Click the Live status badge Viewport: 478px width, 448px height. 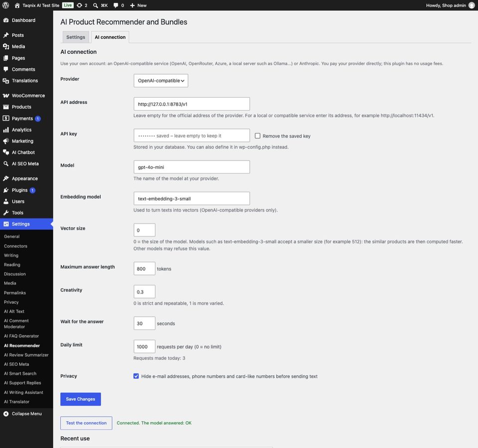[x=68, y=5]
